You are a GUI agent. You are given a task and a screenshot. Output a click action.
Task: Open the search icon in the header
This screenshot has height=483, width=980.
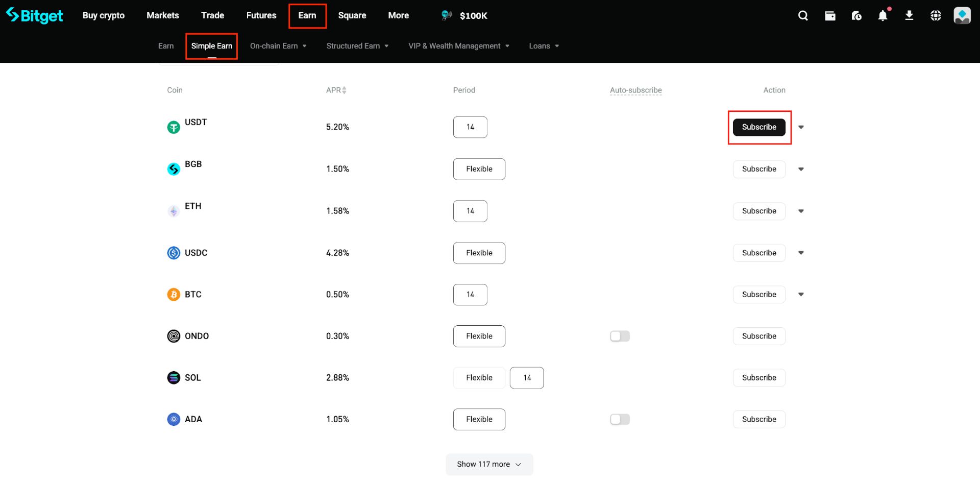tap(803, 16)
